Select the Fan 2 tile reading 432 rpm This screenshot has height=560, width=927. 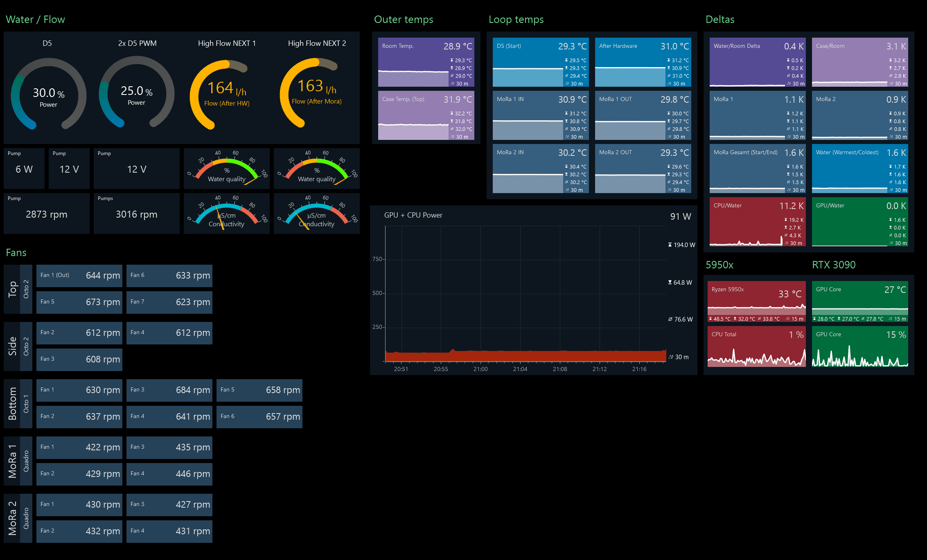pyautogui.click(x=79, y=531)
